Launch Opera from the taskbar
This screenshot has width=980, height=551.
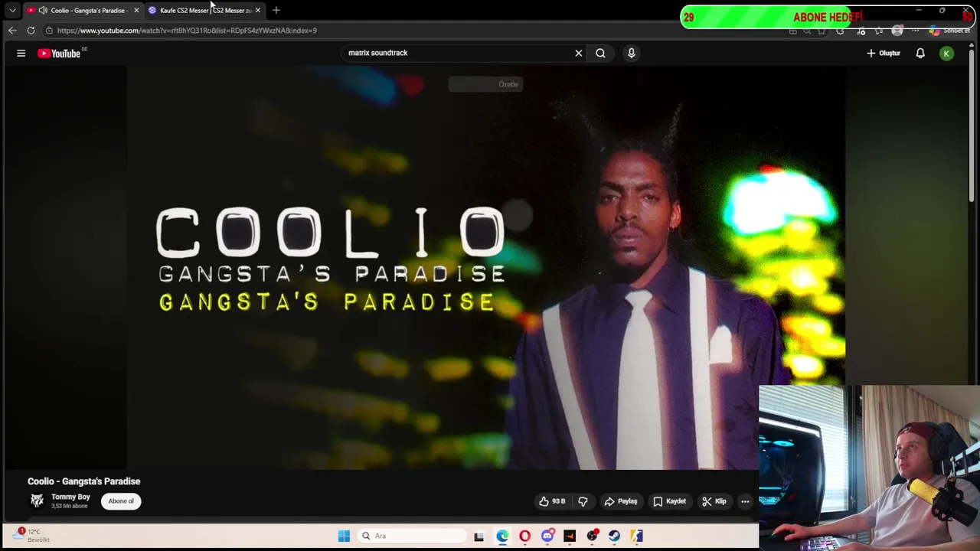click(x=524, y=536)
